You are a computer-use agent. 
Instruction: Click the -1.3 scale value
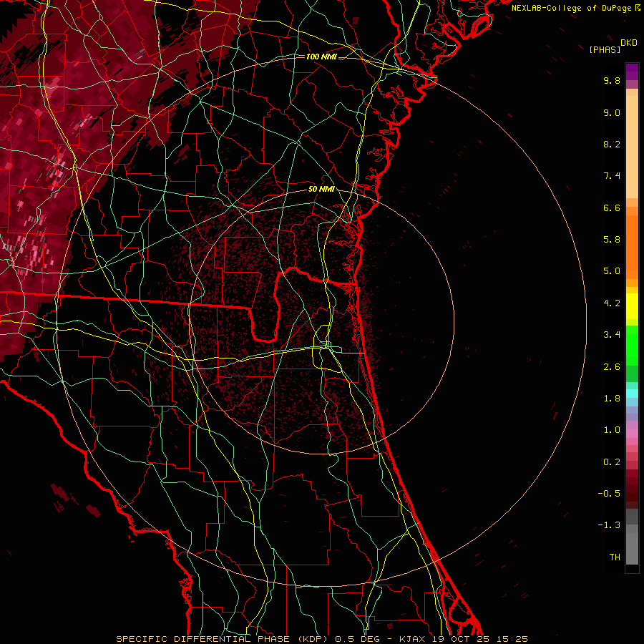tap(609, 525)
